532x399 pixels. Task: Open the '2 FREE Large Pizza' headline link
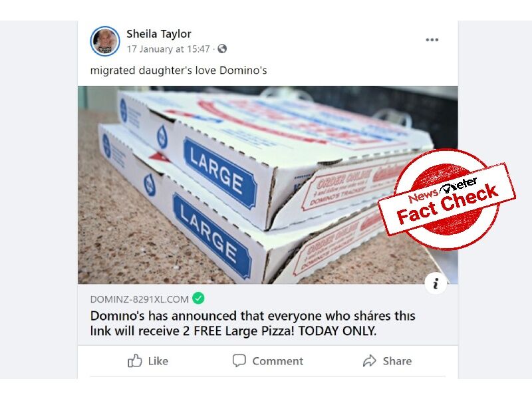253,323
